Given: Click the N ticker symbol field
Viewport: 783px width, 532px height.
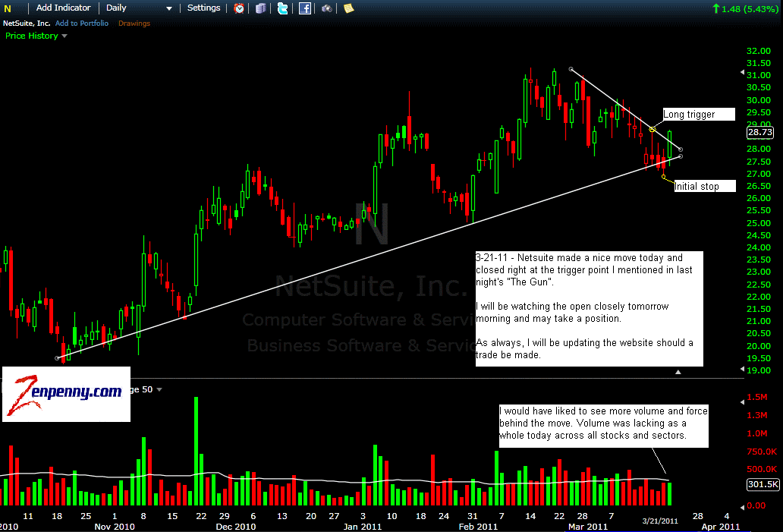Looking at the screenshot, I should [8, 8].
